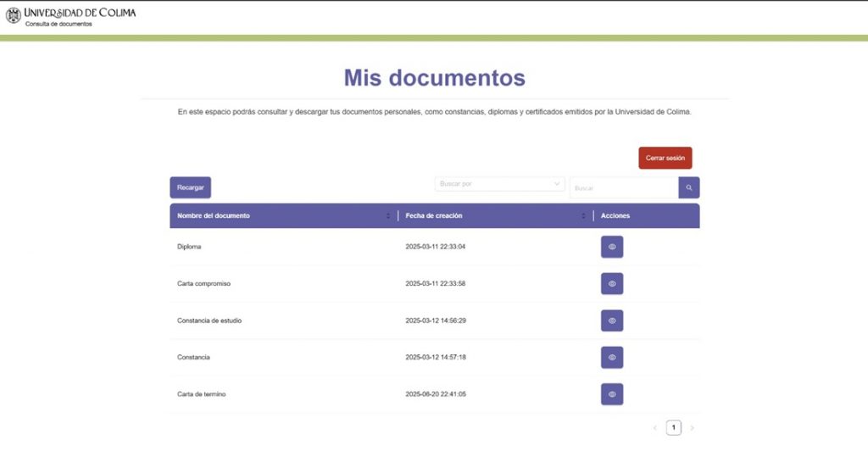This screenshot has height=457, width=868.
Task: Open eye icon for Constancia de estudio
Action: (x=611, y=320)
